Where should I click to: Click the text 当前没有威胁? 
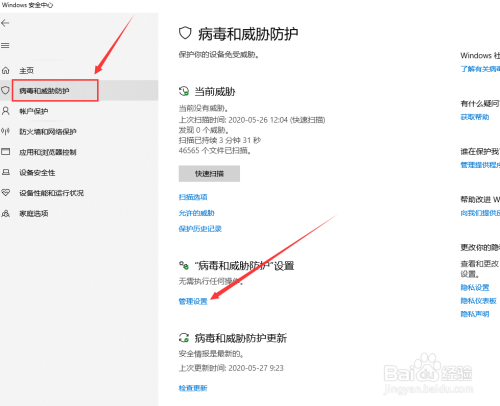pyautogui.click(x=203, y=108)
